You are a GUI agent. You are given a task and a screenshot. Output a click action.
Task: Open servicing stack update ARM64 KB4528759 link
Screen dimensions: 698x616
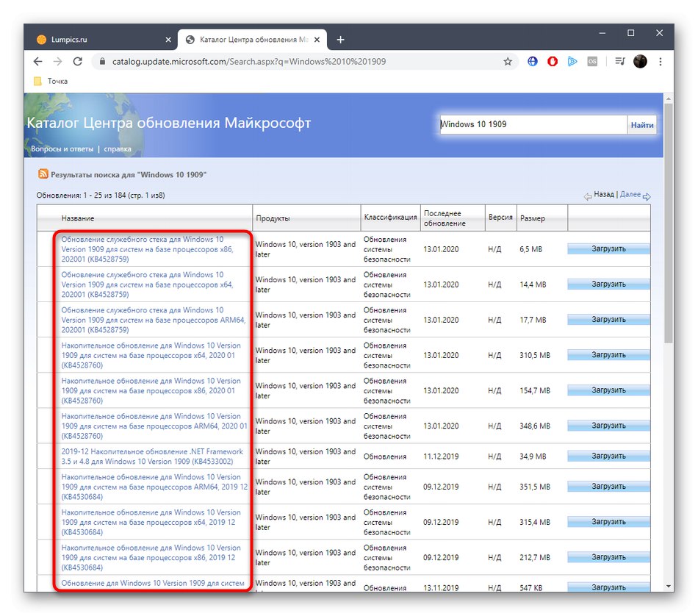pos(154,320)
